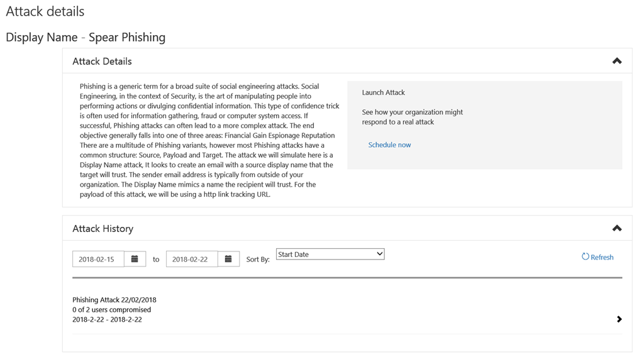Click the Attack Details panel header title
The image size is (644, 362).
coord(102,62)
